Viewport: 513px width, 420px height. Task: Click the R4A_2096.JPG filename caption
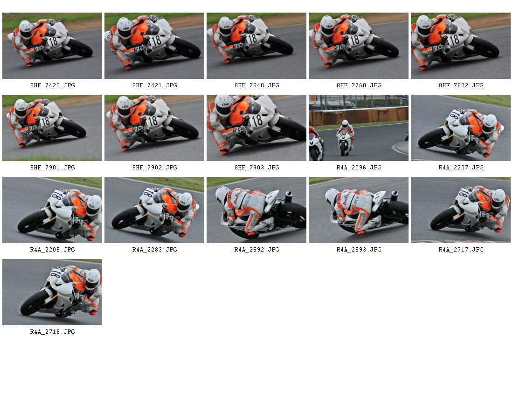359,168
